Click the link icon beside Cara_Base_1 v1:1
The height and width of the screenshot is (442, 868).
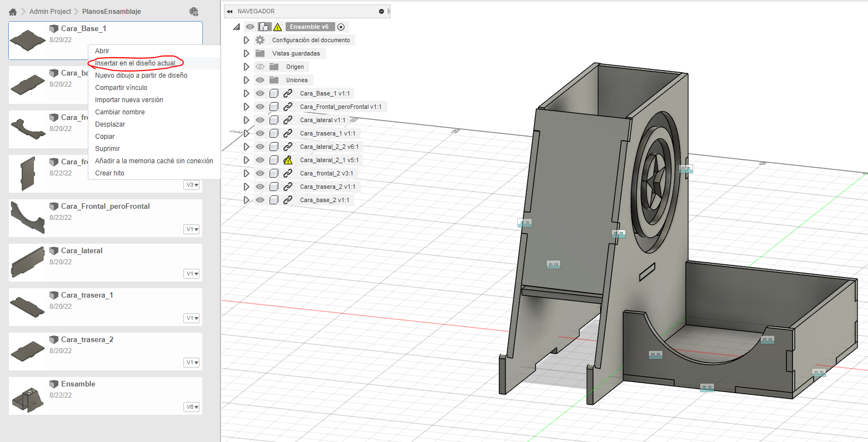[288, 93]
